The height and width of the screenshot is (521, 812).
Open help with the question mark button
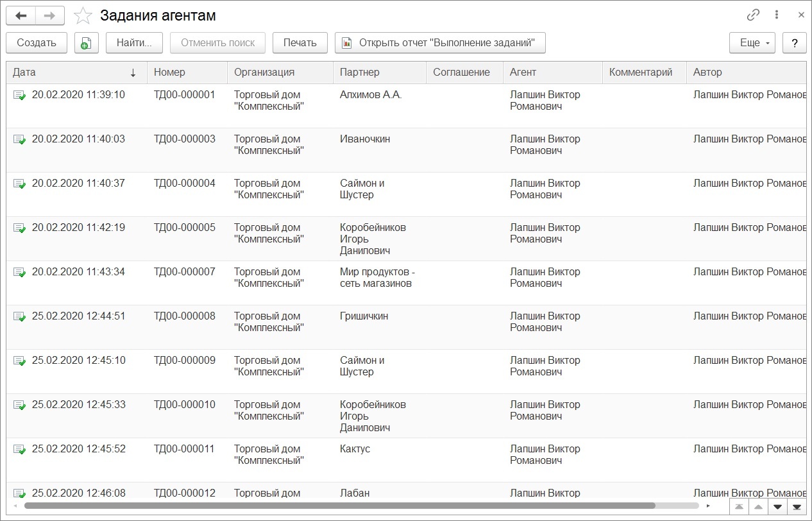coord(795,43)
